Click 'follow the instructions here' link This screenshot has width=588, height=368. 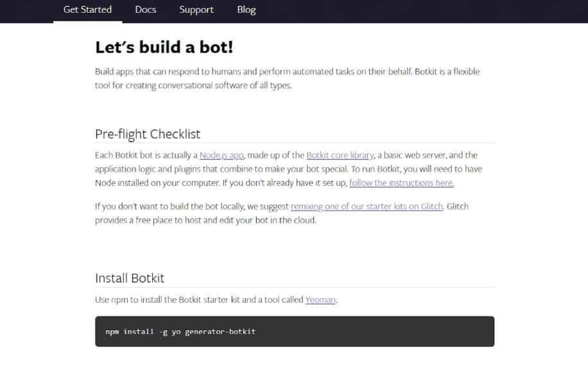402,182
